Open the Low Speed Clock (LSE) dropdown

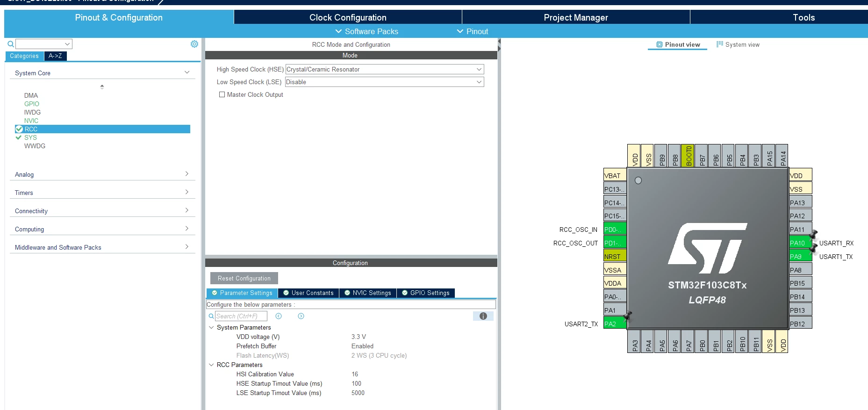tap(385, 82)
